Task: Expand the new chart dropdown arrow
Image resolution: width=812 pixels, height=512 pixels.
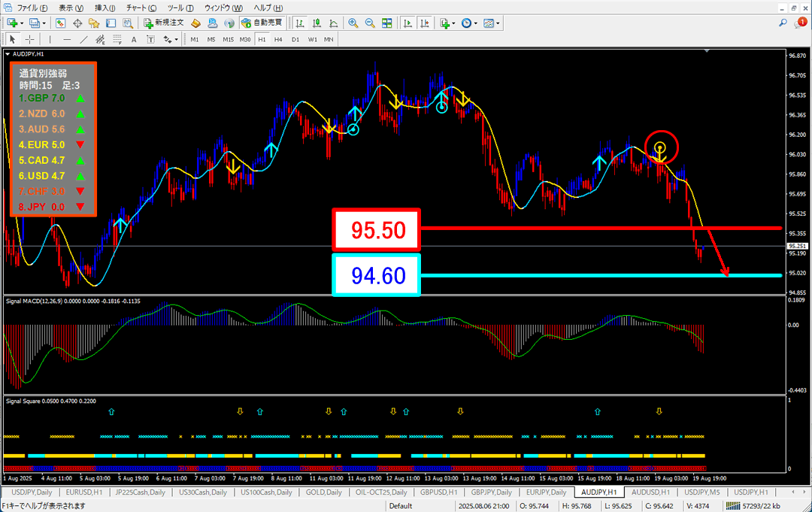Action: pos(22,23)
